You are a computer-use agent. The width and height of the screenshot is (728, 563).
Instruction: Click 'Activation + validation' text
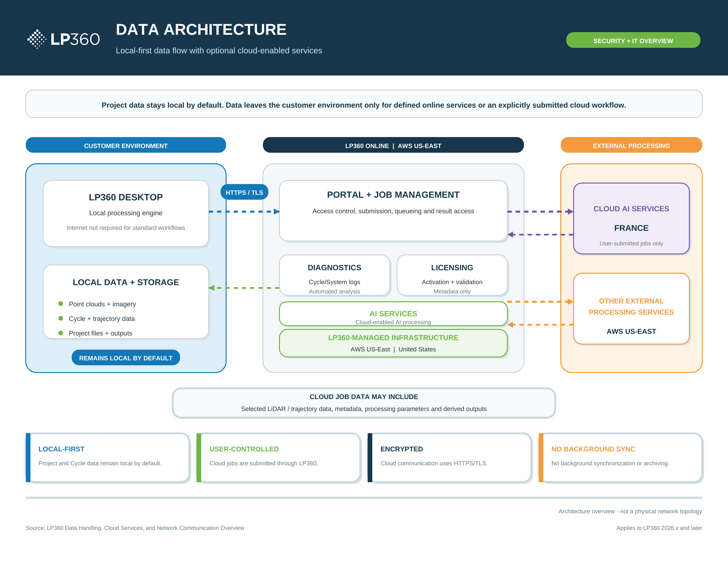point(452,282)
